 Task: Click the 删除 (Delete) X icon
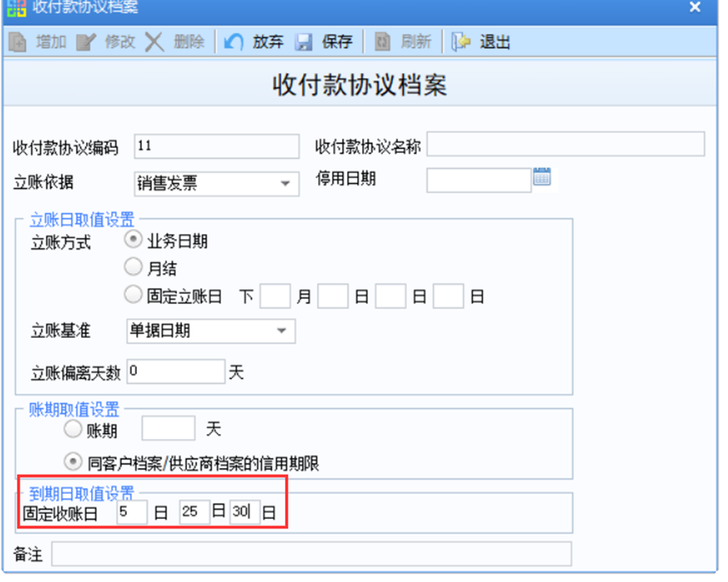point(155,43)
